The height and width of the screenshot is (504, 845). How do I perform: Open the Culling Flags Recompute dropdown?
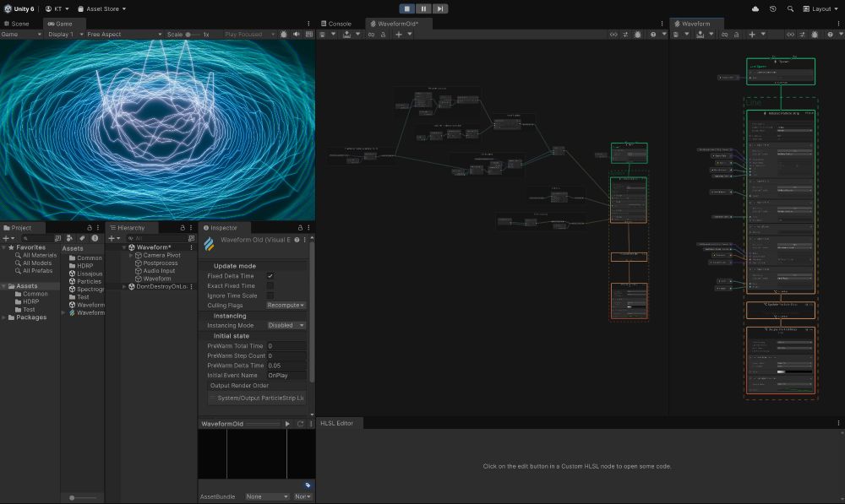pos(286,306)
